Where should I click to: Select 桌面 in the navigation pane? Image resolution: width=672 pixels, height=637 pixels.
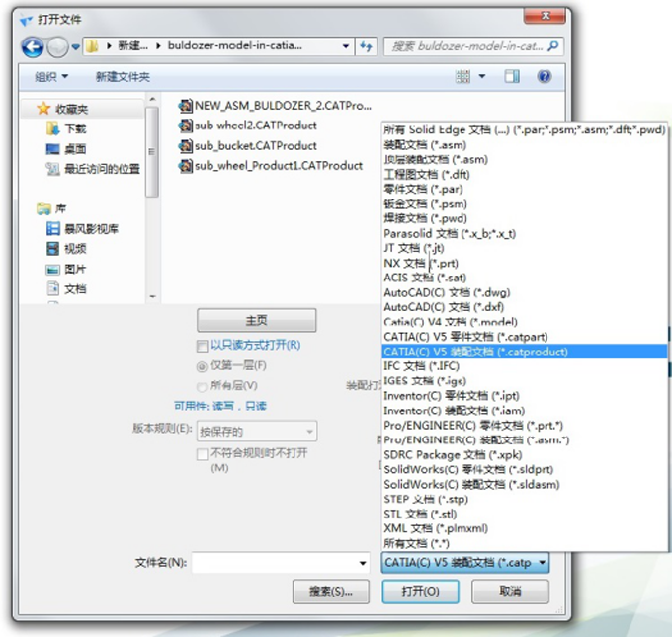[75, 149]
